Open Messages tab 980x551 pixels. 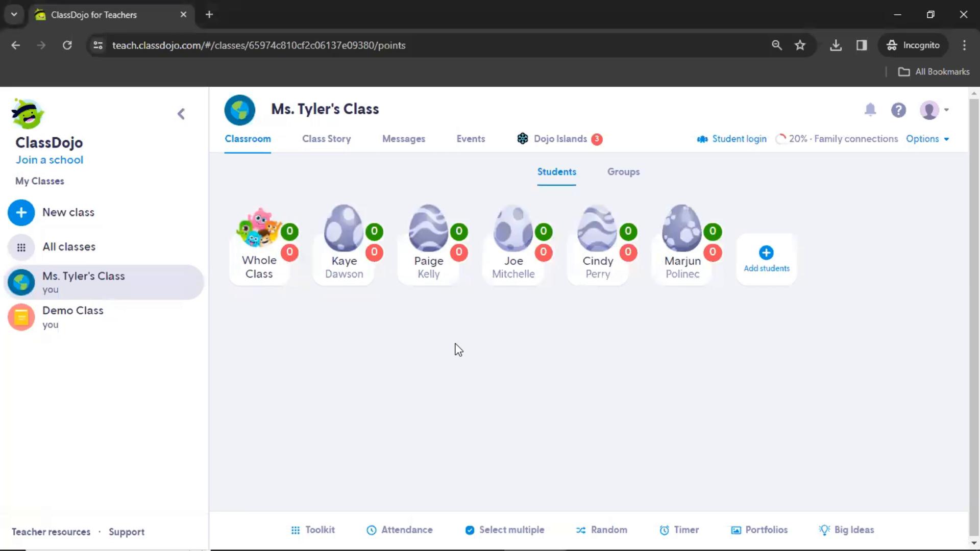point(404,139)
